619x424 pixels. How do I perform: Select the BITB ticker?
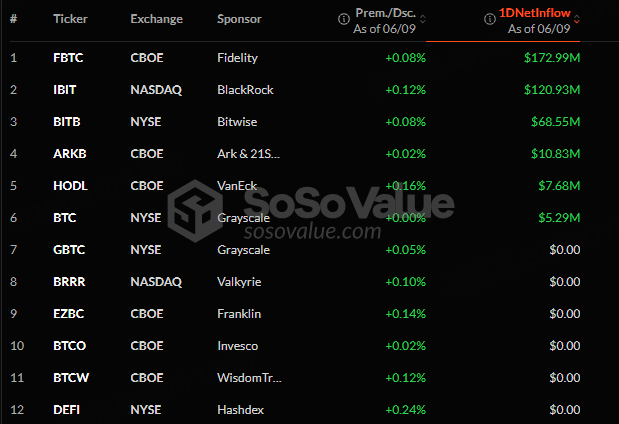click(x=66, y=122)
